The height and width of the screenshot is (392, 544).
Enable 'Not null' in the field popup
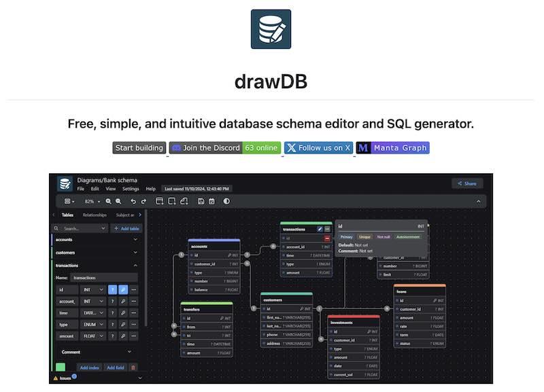click(x=383, y=236)
